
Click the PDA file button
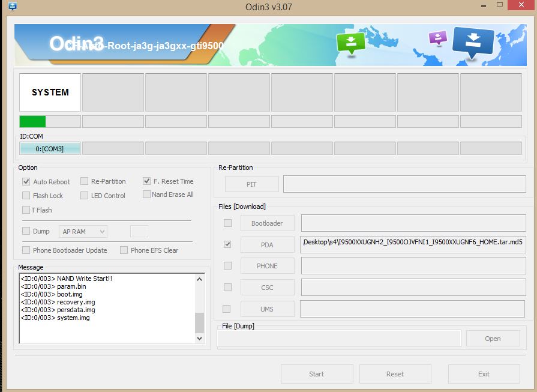(x=268, y=245)
